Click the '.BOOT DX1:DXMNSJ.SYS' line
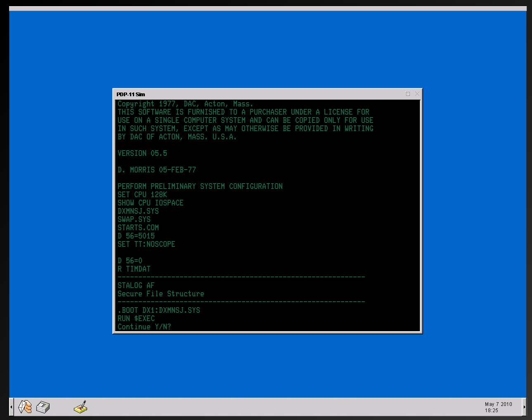Viewport: 532px width, 420px height. (x=159, y=310)
